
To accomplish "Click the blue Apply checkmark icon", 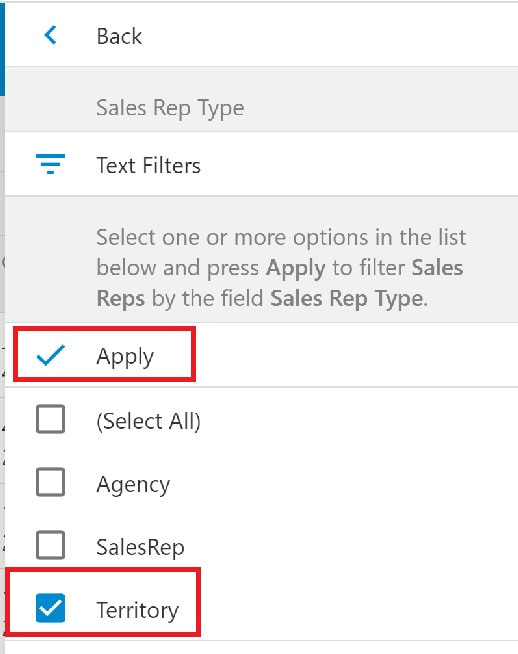I will click(50, 355).
